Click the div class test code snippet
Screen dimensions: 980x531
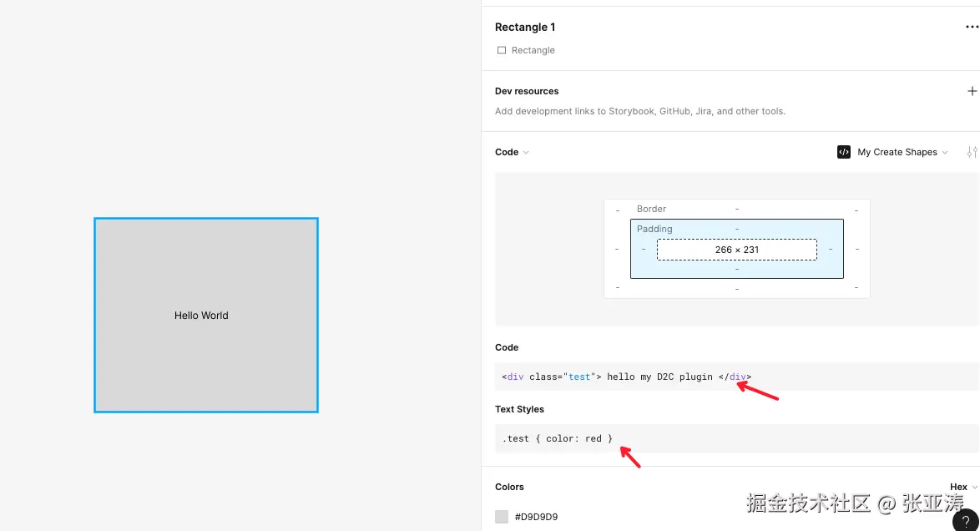(x=736, y=377)
